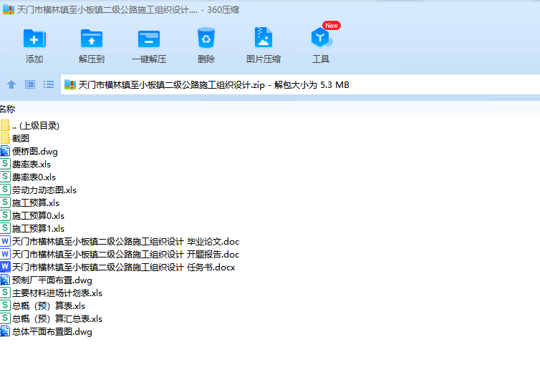Select file 劳动力动态图.xls
This screenshot has height=392, width=540.
(x=38, y=190)
